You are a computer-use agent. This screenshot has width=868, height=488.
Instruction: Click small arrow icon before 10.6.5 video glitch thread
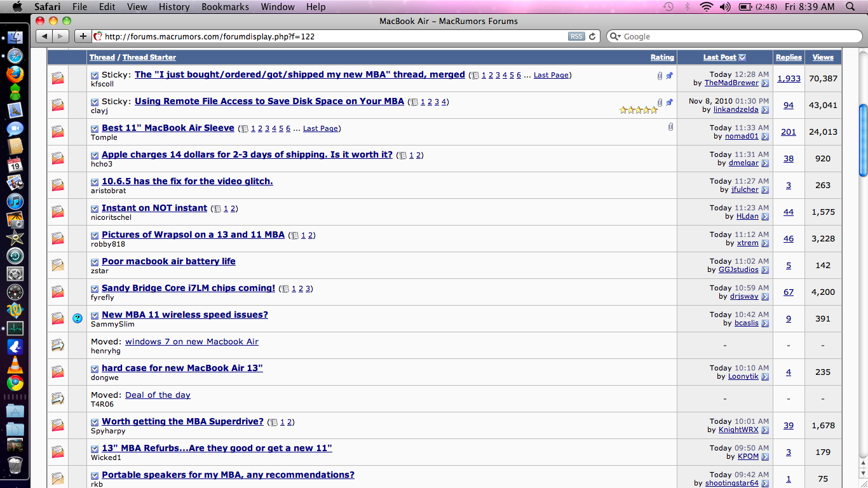coord(95,182)
